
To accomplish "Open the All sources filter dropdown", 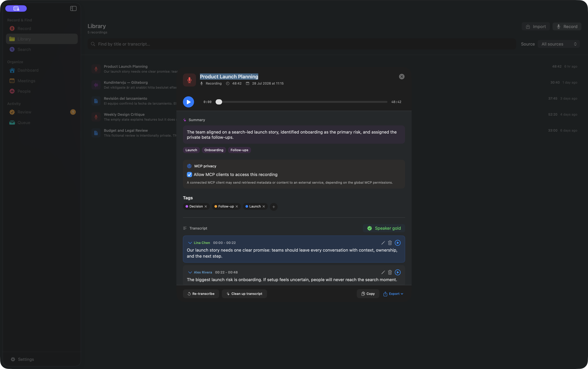I will [559, 44].
